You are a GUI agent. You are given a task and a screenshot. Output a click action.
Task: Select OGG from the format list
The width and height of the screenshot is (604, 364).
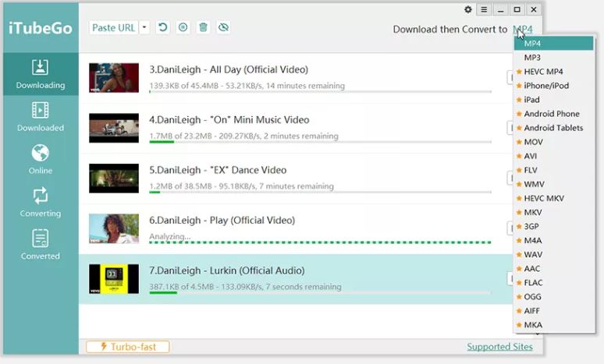point(553,297)
